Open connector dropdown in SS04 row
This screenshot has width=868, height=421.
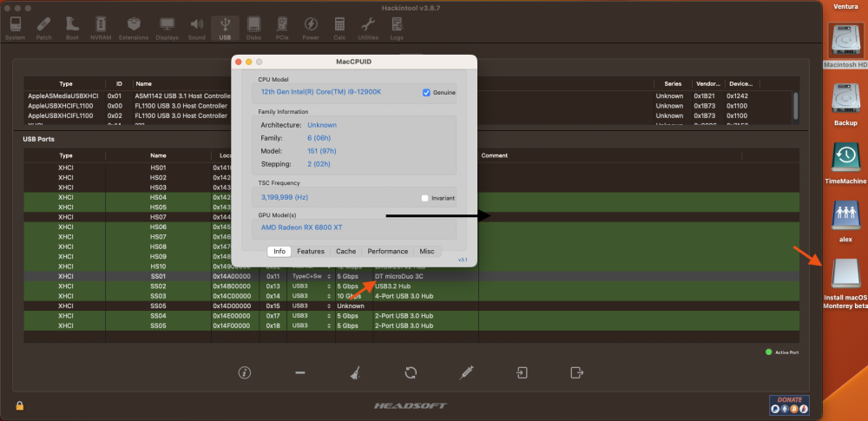pos(311,316)
